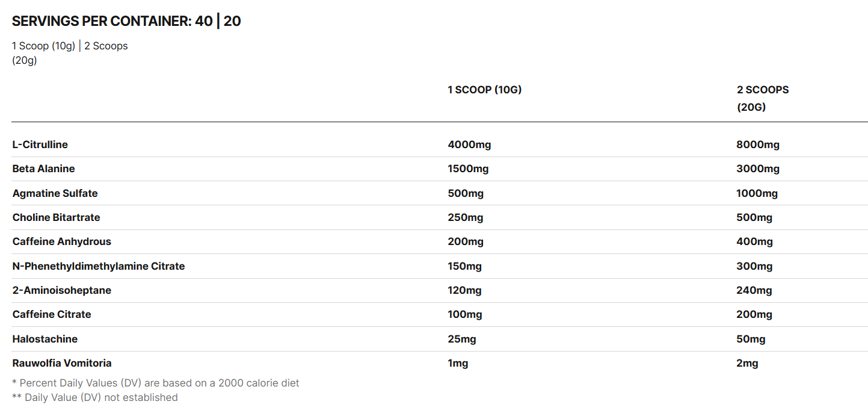Screen dimensions: 868x413
Task: Click the 2 SCOOPS (20G) column header
Action: (762, 98)
